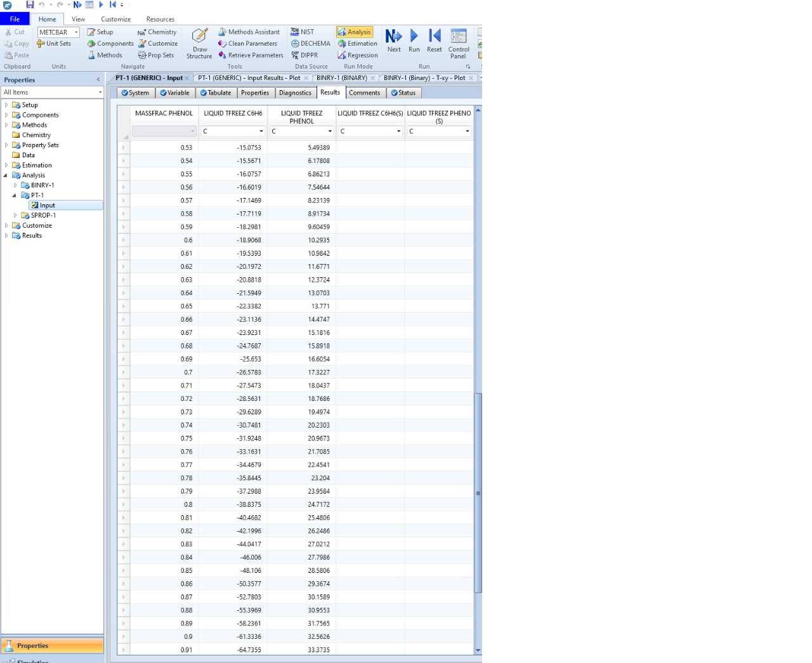Open units dropdown for LIQUID TFREEZ C6H6 column

point(261,131)
